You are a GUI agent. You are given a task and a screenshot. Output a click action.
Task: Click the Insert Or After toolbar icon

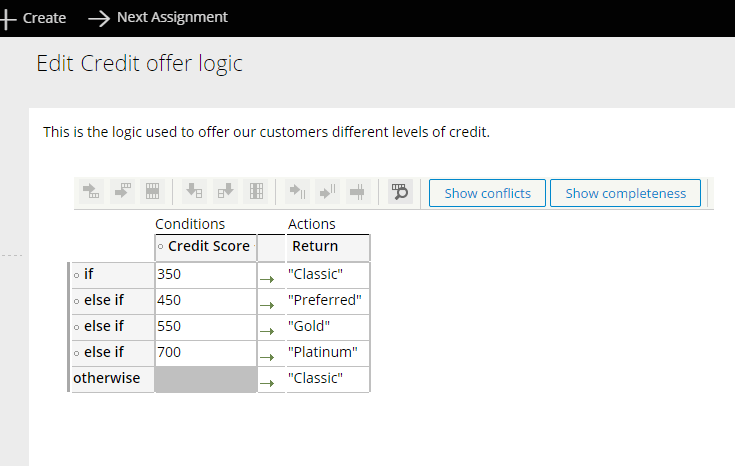pos(328,191)
